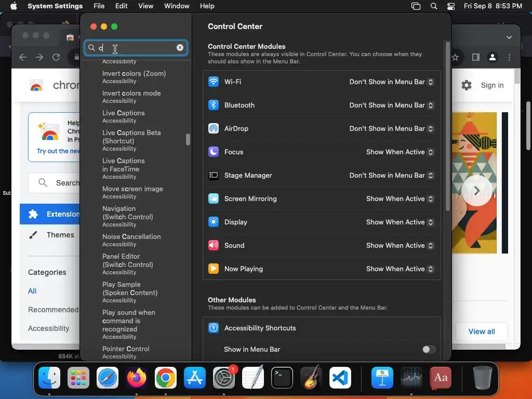532x399 pixels.
Task: Toggle Accessibility Shortcuts Show in Menu Bar
Action: pyautogui.click(x=429, y=349)
